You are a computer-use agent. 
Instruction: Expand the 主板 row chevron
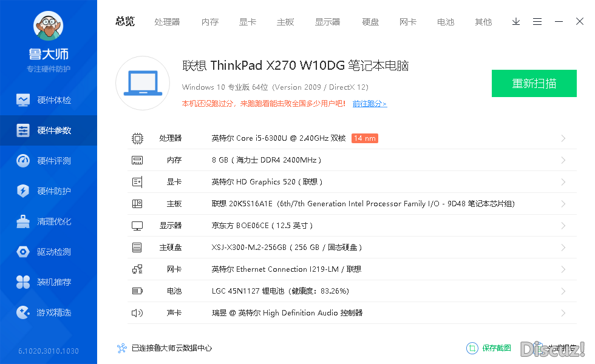563,204
